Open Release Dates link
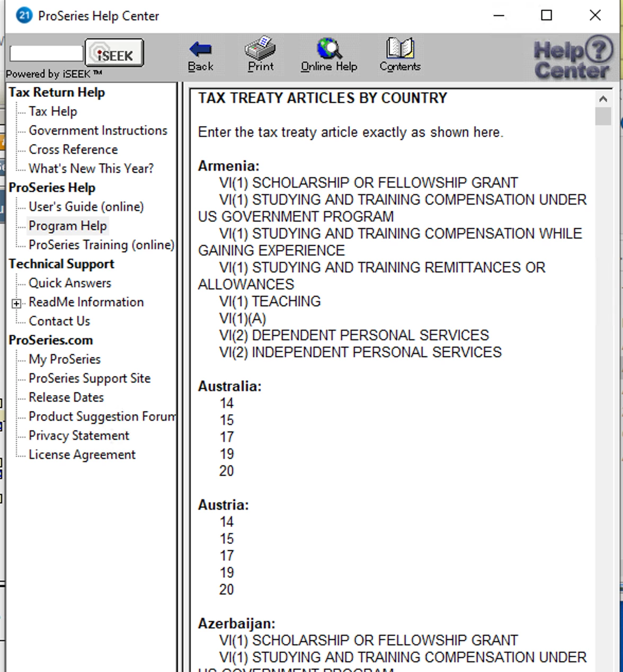 [66, 397]
